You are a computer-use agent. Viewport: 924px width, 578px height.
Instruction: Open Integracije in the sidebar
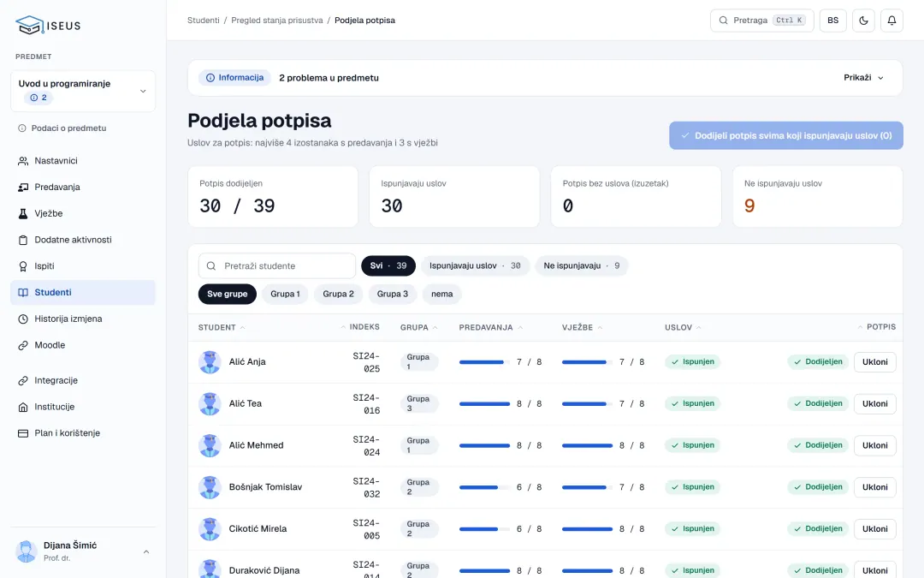point(82,380)
